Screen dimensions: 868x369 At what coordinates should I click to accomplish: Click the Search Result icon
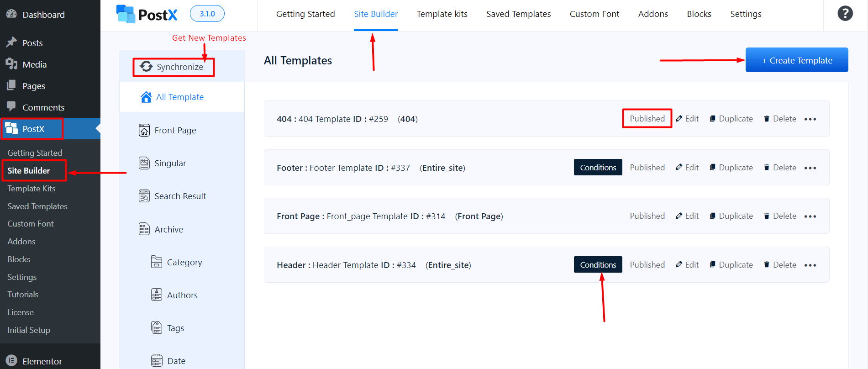pos(144,196)
